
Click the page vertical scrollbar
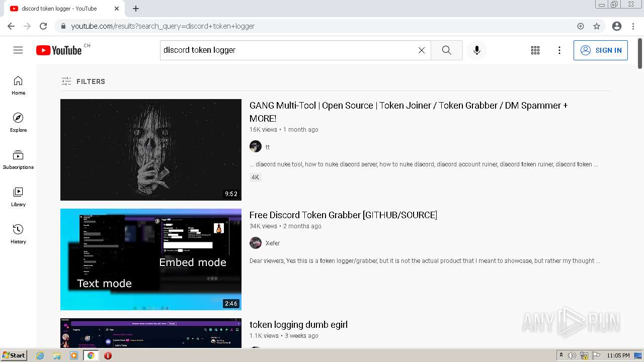pyautogui.click(x=640, y=53)
